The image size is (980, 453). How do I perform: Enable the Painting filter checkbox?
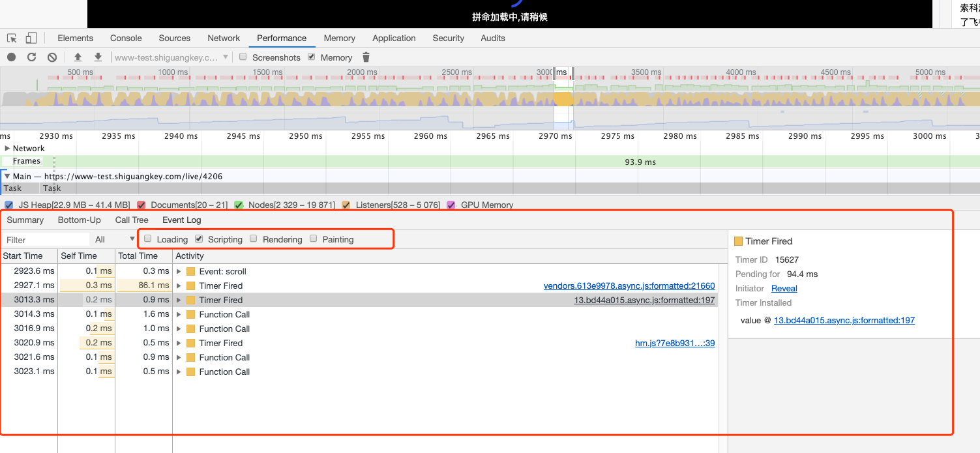313,239
